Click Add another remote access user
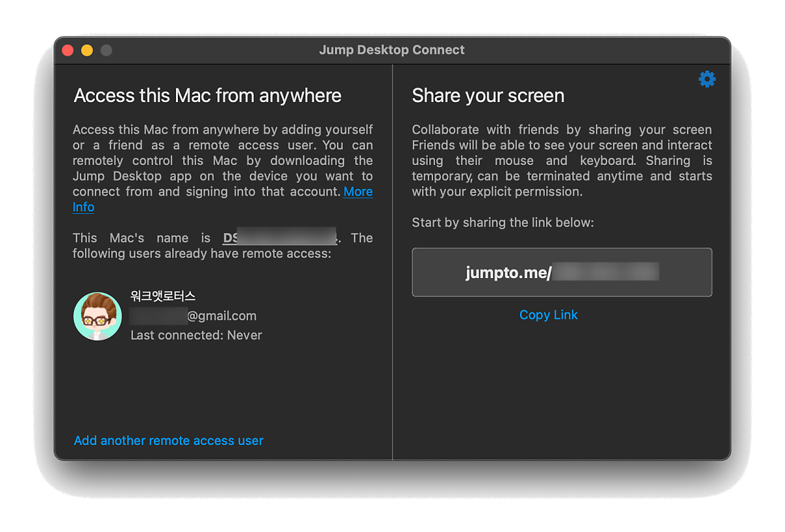Image resolution: width=785 pixels, height=532 pixels. (169, 440)
